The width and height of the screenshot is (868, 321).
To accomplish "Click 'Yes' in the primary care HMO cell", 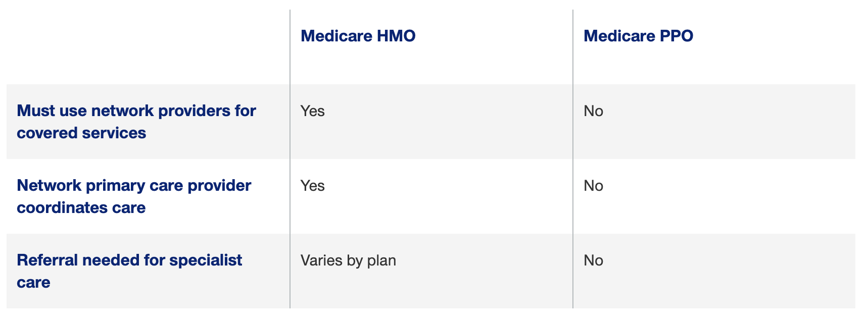I will tap(312, 186).
